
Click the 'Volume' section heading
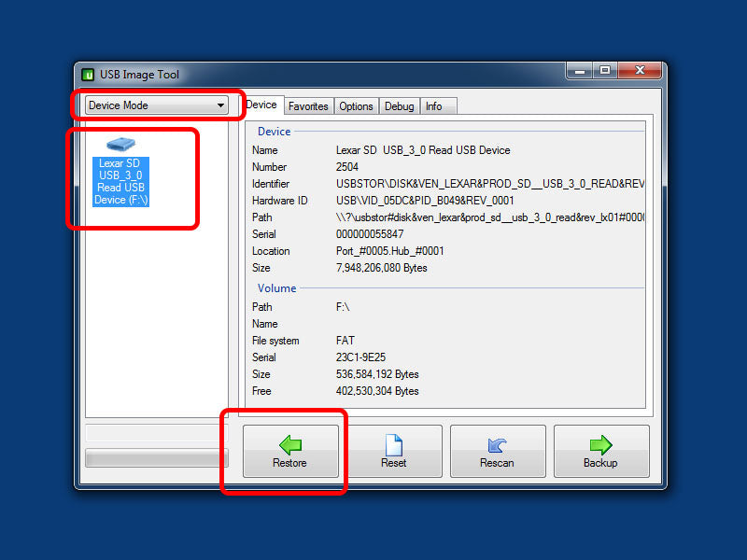pos(276,288)
